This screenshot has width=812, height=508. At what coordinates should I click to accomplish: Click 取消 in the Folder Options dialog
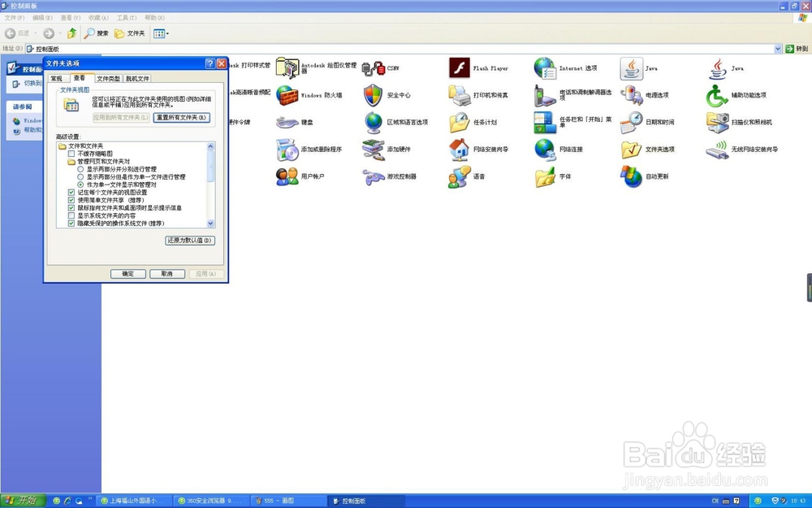(166, 274)
